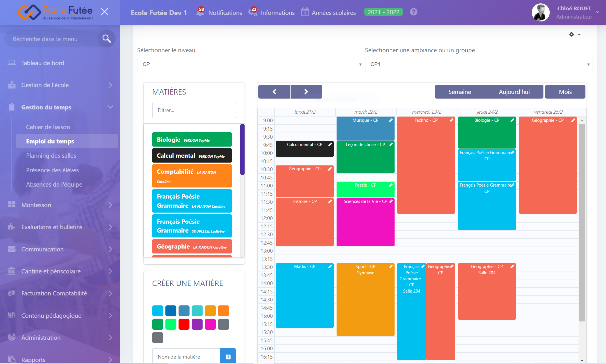606x364 pixels.
Task: Go to next week arrow
Action: click(306, 92)
